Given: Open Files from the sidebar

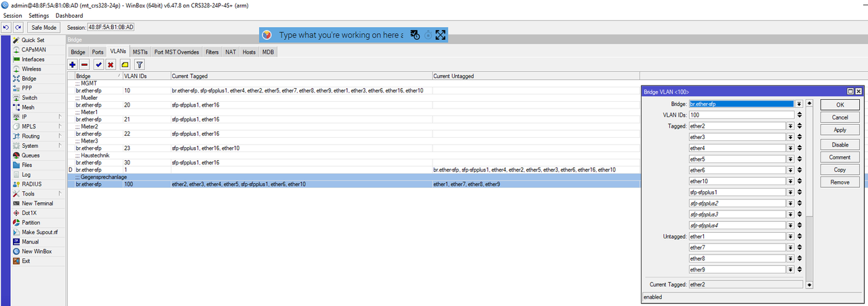Looking at the screenshot, I should click(x=28, y=165).
